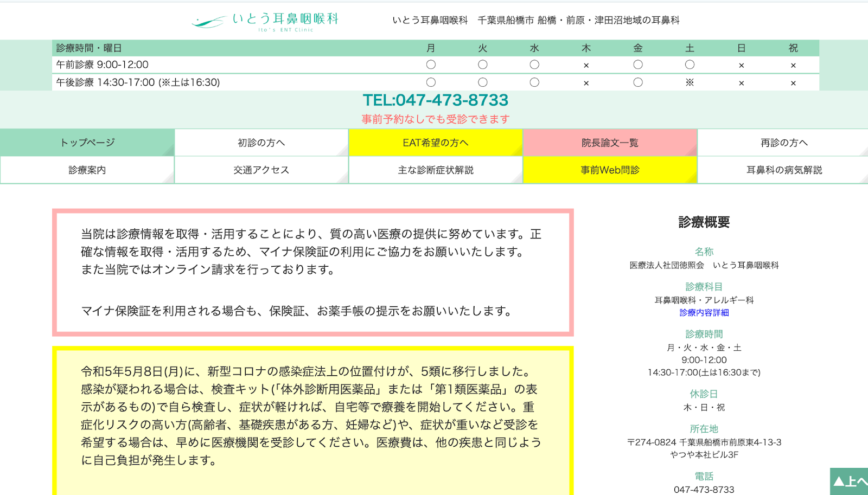Click the TEL:047-473-8733 phone number

click(x=436, y=100)
